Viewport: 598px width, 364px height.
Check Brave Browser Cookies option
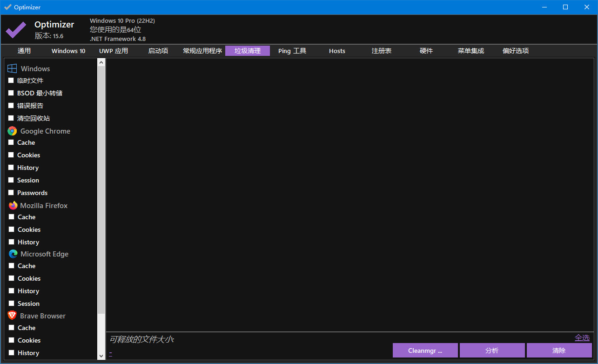(x=11, y=340)
